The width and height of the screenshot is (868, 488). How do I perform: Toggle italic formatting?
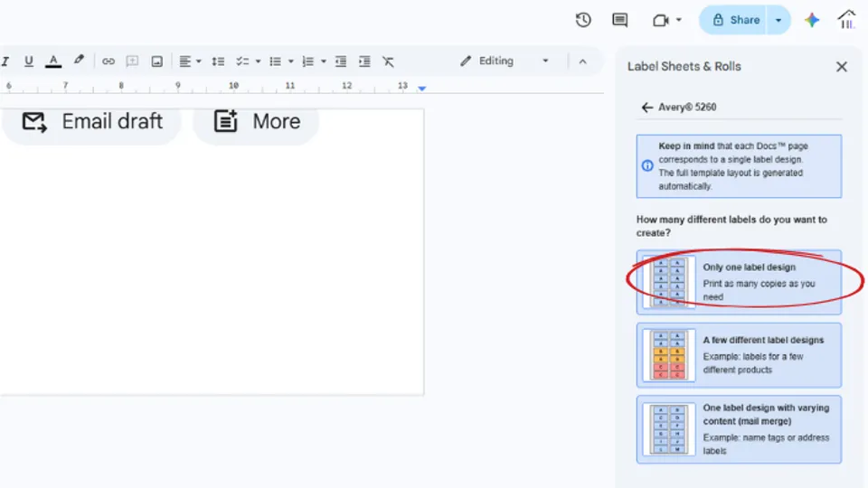[5, 61]
